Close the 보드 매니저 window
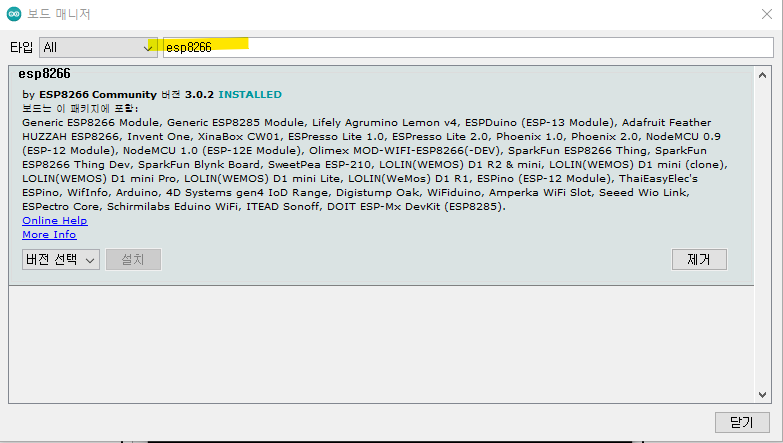 click(x=767, y=14)
